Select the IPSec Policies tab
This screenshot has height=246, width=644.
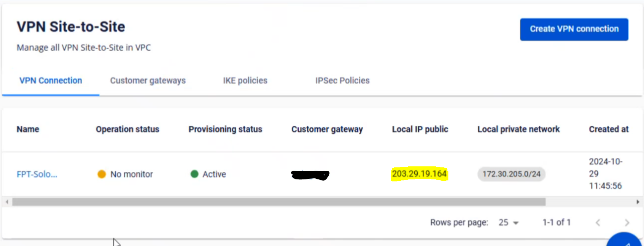(x=342, y=80)
